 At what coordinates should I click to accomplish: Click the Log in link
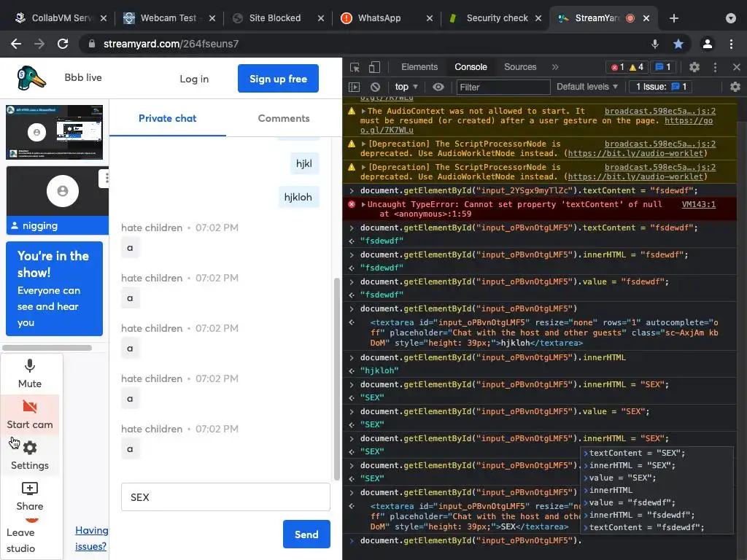point(194,79)
